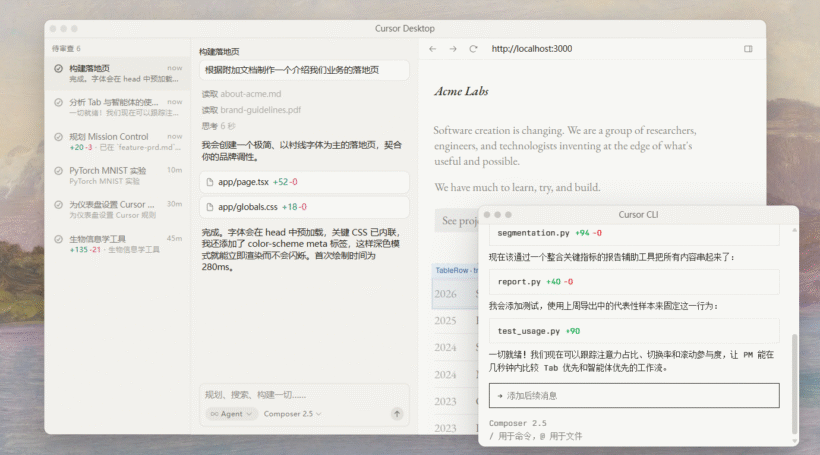Open segmentation.py file block in Cursor CLI
Screen dimensions: 820x455
pos(634,235)
